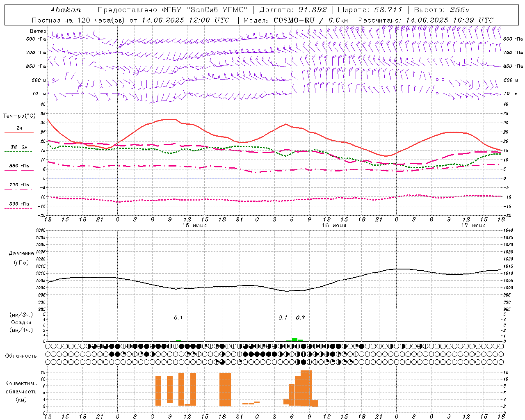This screenshot has height=420, width=525.
Task: Click the left '10 м' wind level label
Action: click(39, 94)
